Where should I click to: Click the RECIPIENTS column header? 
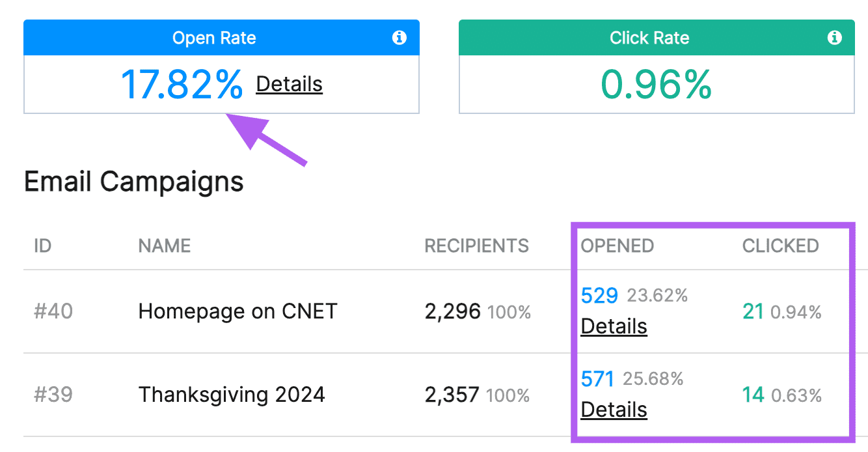coord(477,246)
